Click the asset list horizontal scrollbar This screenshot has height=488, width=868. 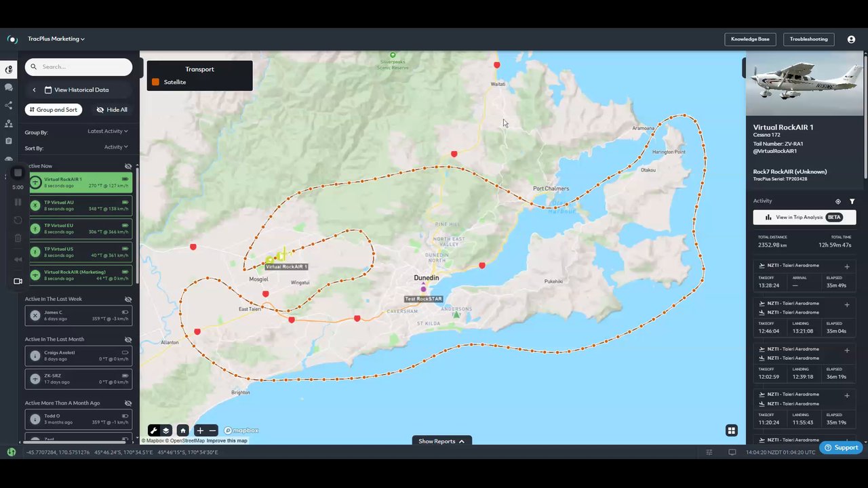[x=75, y=443]
